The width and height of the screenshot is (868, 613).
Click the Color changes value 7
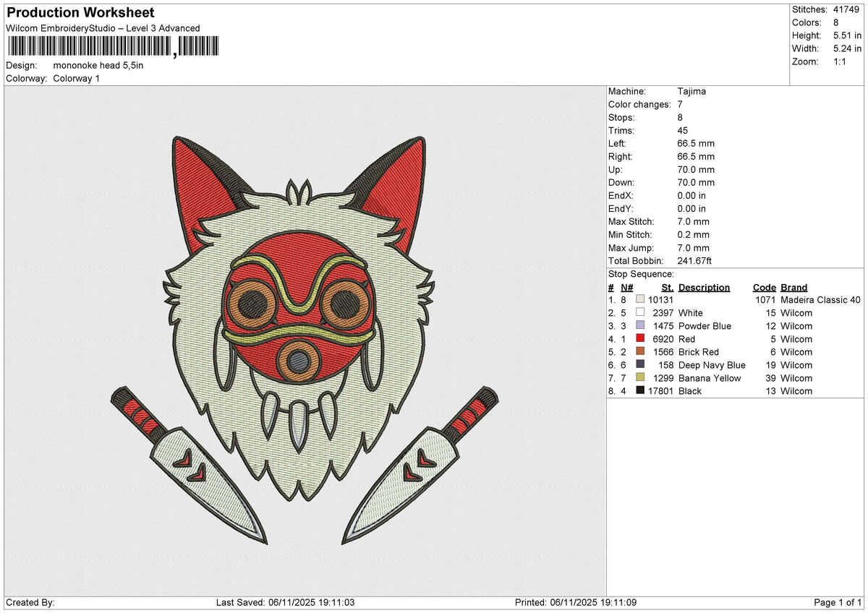point(681,105)
